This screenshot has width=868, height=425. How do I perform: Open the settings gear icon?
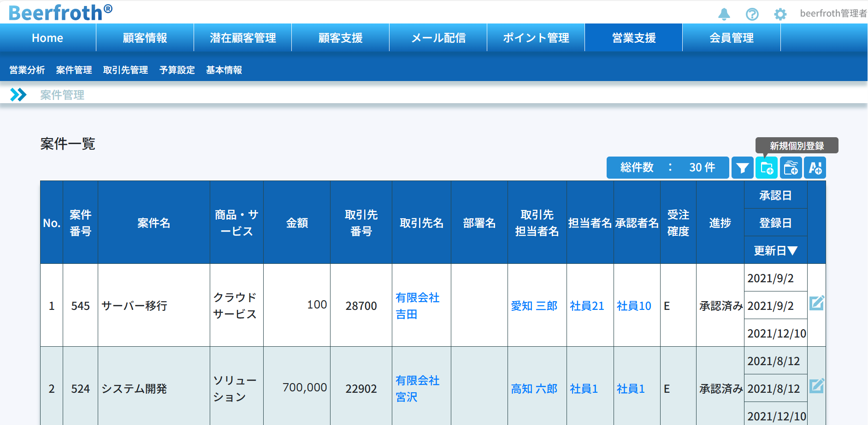[x=780, y=14]
